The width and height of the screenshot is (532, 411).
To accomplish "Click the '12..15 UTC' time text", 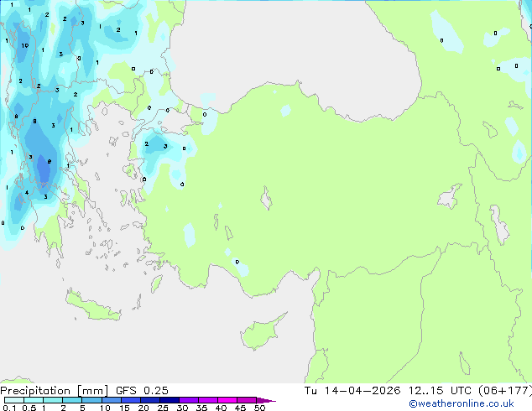I will pyautogui.click(x=441, y=391).
